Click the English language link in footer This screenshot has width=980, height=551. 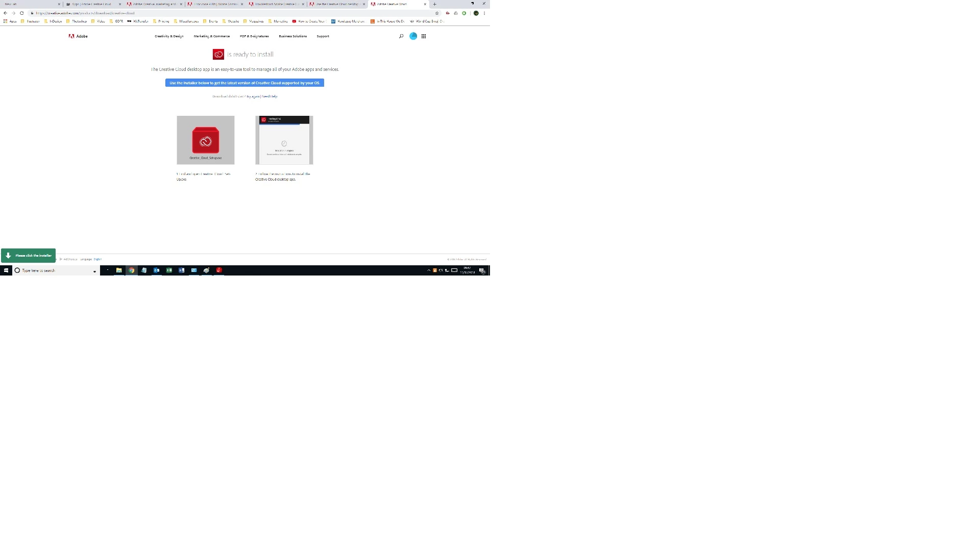[x=97, y=259]
